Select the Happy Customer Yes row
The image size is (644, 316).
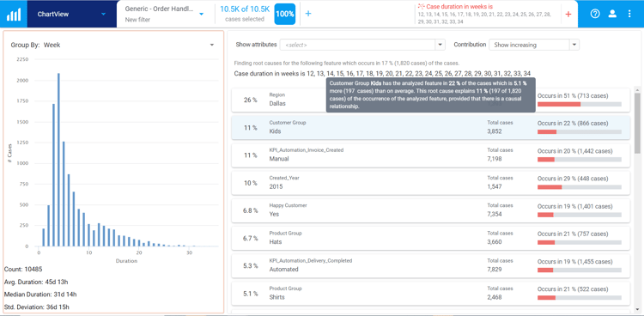[x=430, y=210]
